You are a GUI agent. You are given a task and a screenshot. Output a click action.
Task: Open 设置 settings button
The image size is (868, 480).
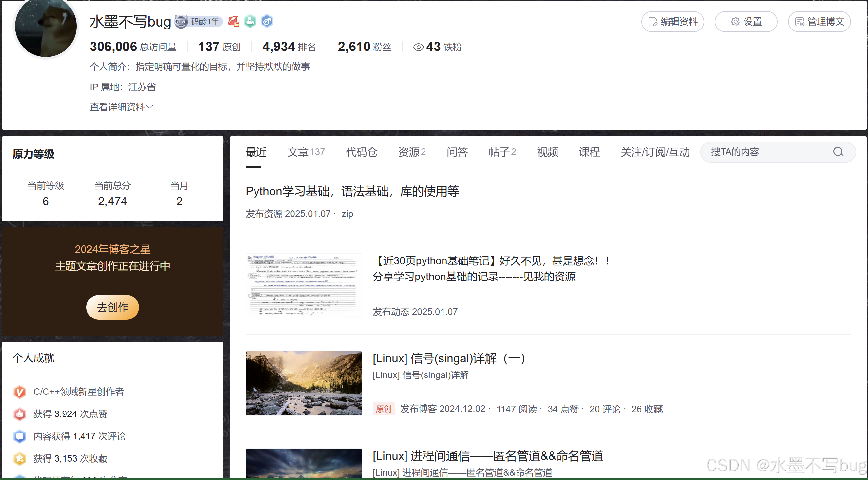pyautogui.click(x=746, y=22)
